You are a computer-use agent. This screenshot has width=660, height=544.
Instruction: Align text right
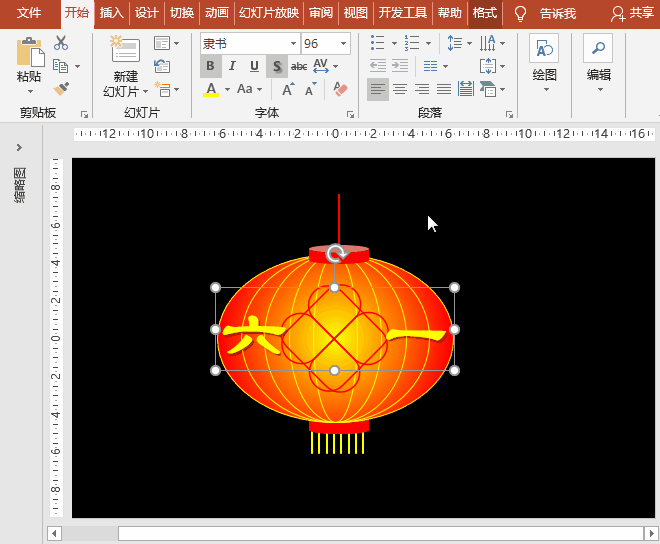pyautogui.click(x=422, y=89)
